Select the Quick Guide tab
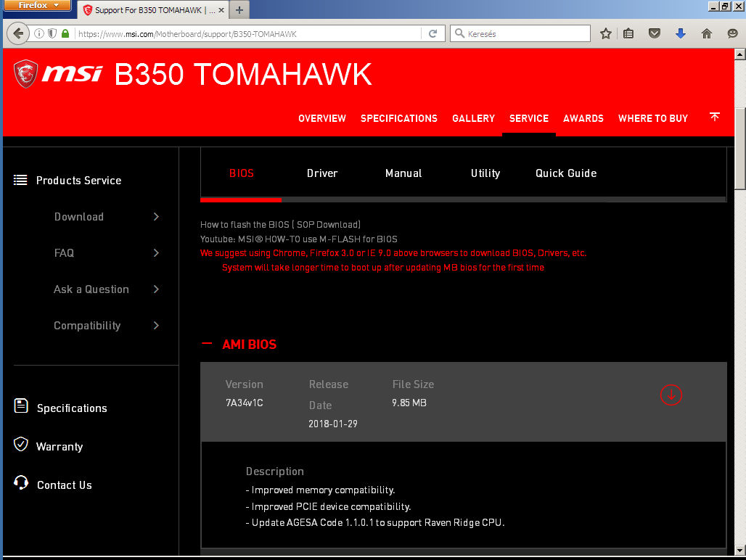Screen dimensions: 746x560 coord(566,173)
